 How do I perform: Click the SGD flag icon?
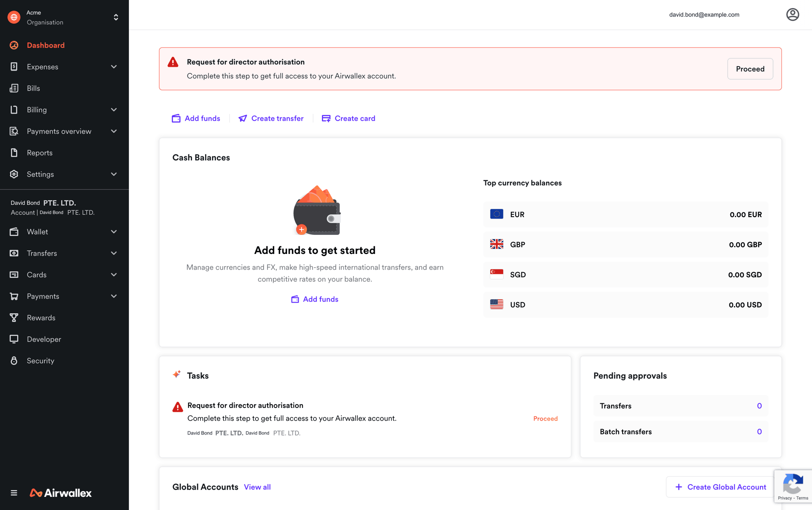coord(497,274)
